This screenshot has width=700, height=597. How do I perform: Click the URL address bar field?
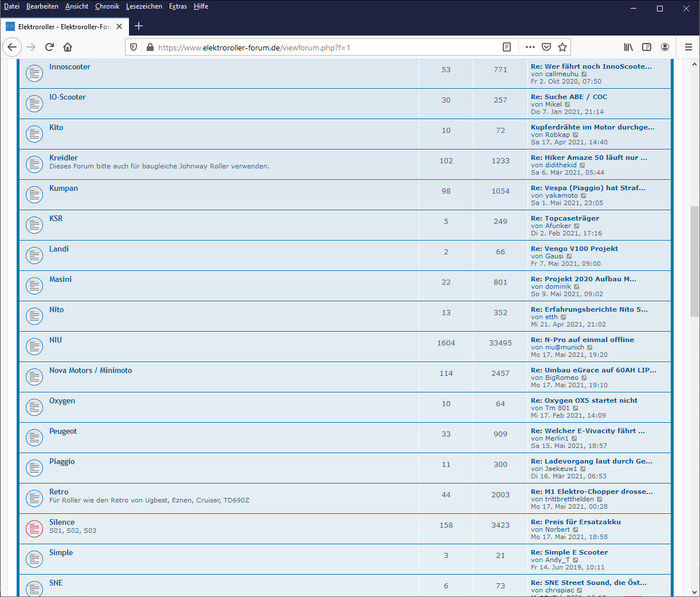321,48
